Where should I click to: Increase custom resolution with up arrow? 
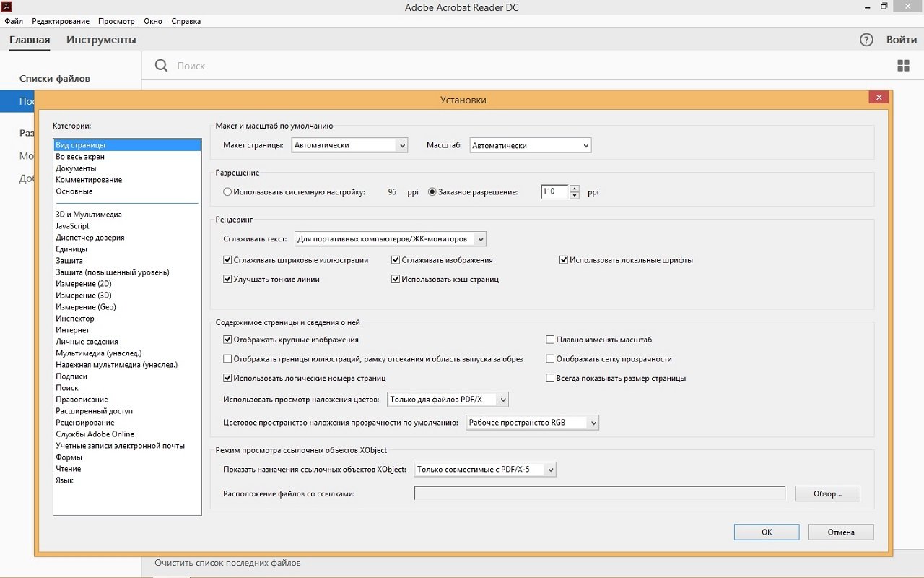tap(575, 189)
